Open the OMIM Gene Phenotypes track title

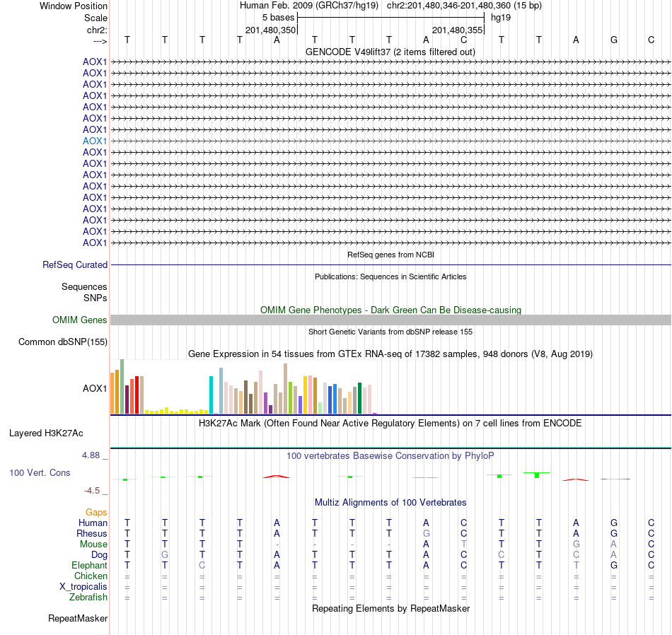tap(390, 310)
